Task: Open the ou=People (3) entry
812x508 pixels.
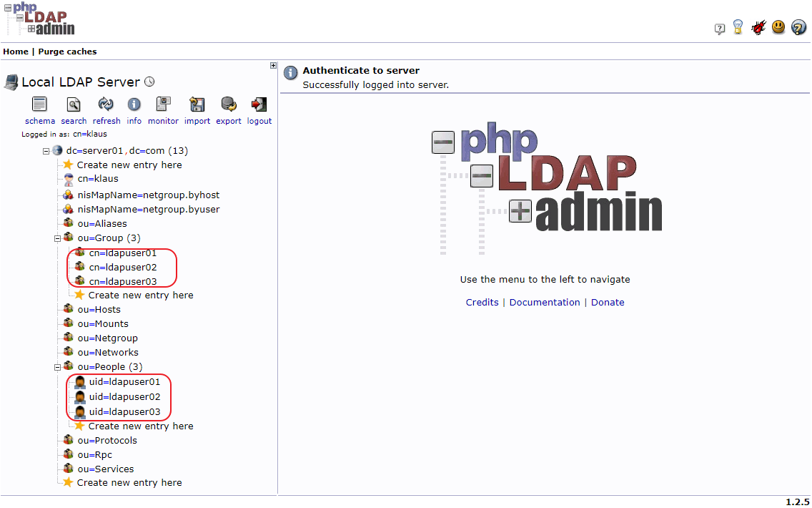Action: point(110,366)
